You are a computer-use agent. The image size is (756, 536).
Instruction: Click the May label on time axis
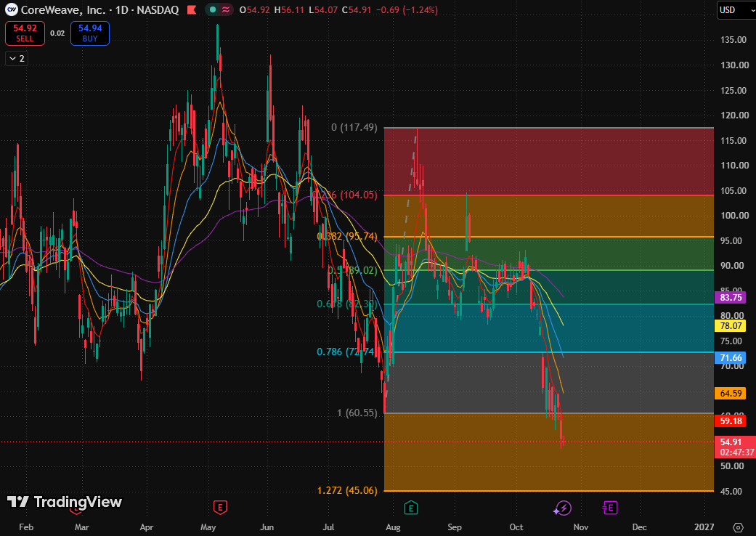(x=208, y=527)
